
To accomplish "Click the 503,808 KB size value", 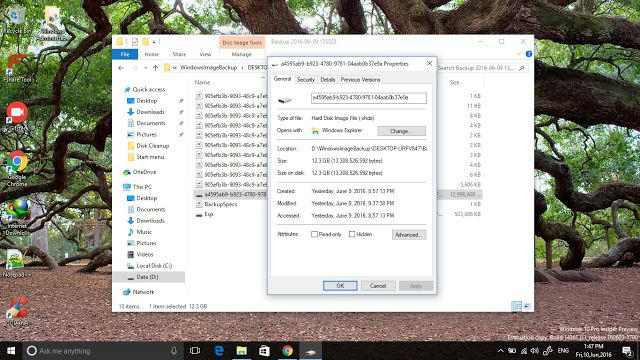I will point(467,214).
